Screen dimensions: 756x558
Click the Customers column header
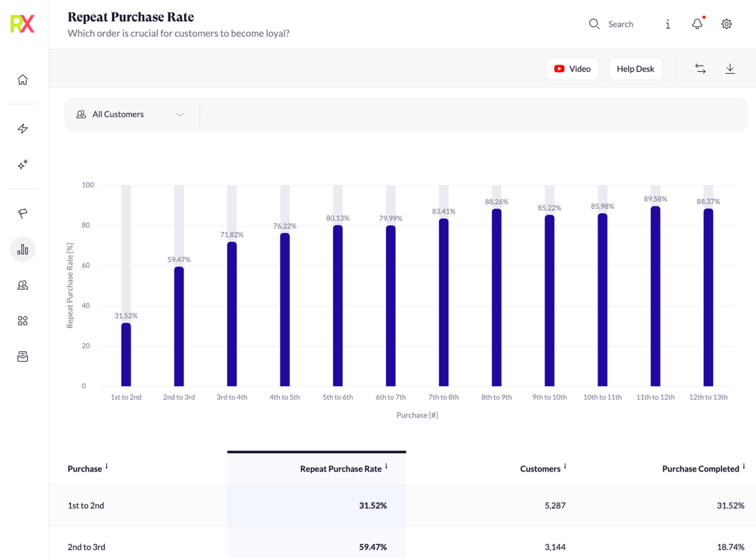click(x=539, y=469)
